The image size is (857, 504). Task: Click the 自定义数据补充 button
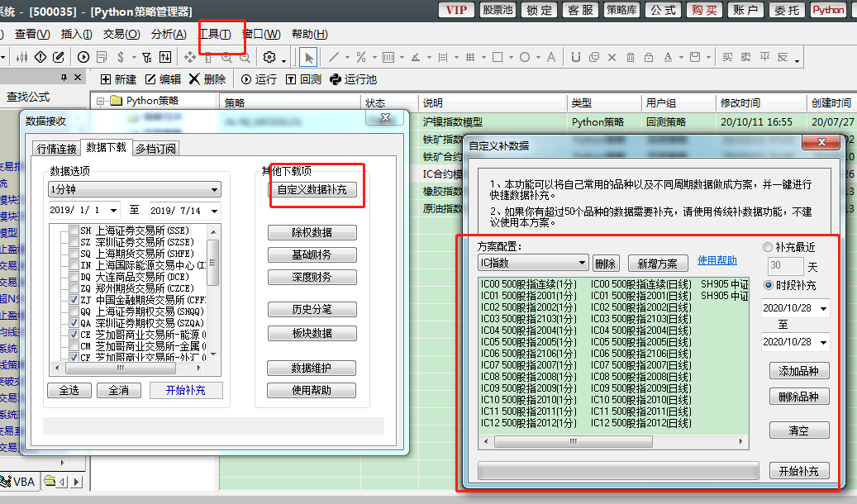tap(312, 189)
